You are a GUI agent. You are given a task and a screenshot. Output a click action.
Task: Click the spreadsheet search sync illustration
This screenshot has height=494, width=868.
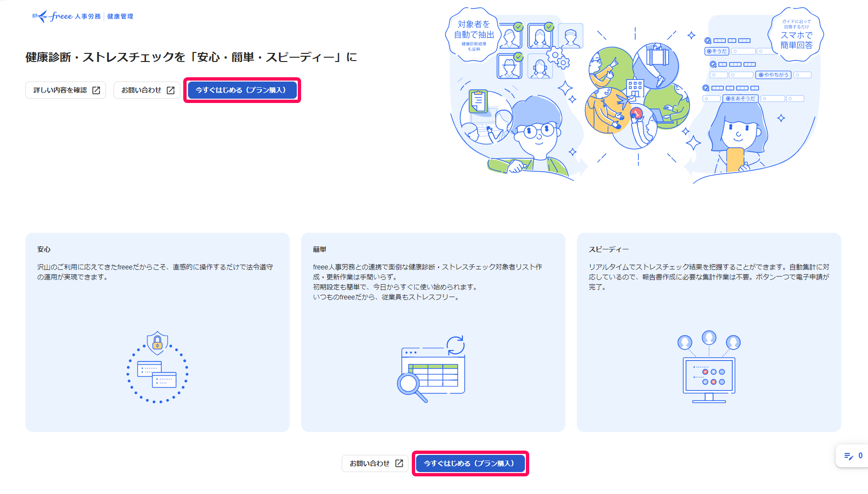(x=431, y=369)
